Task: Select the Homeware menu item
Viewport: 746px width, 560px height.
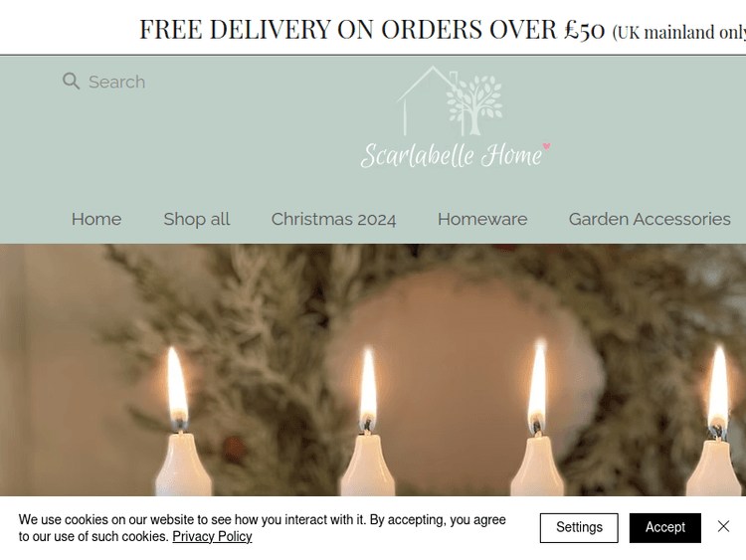Action: point(482,220)
